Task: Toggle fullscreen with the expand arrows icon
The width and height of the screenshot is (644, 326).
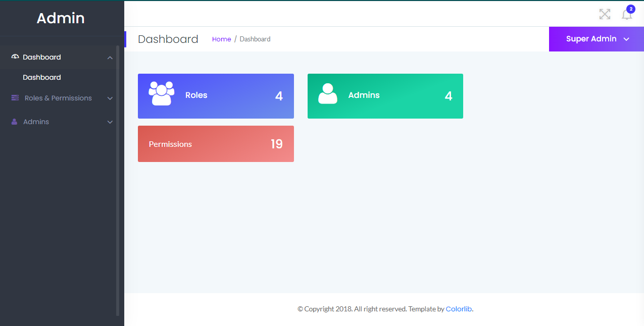Action: click(605, 14)
